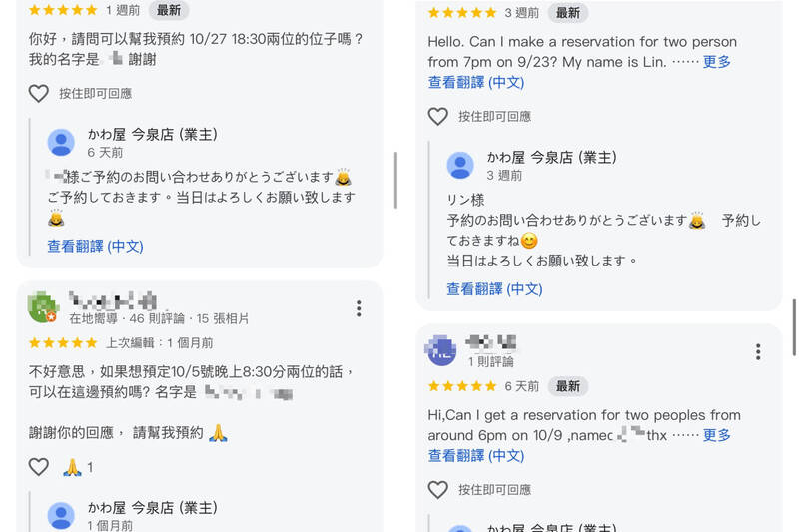Translate the 9/23 Lin review to Chinese
This screenshot has width=799, height=532.
[x=476, y=82]
